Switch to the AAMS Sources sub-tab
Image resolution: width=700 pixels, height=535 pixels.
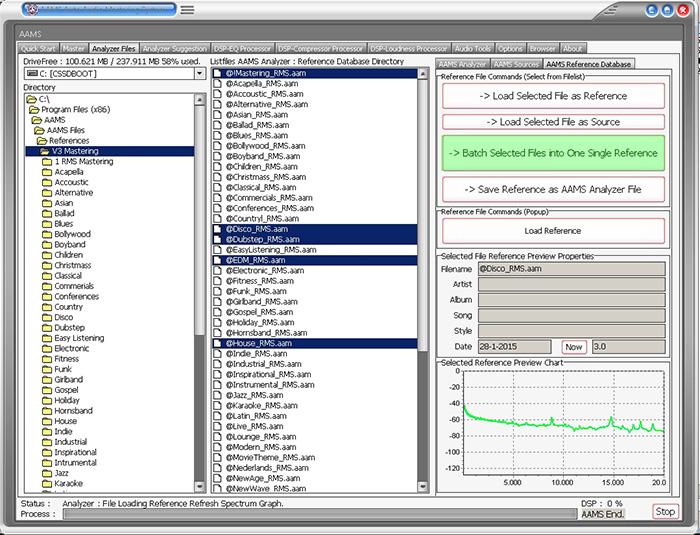coord(516,64)
